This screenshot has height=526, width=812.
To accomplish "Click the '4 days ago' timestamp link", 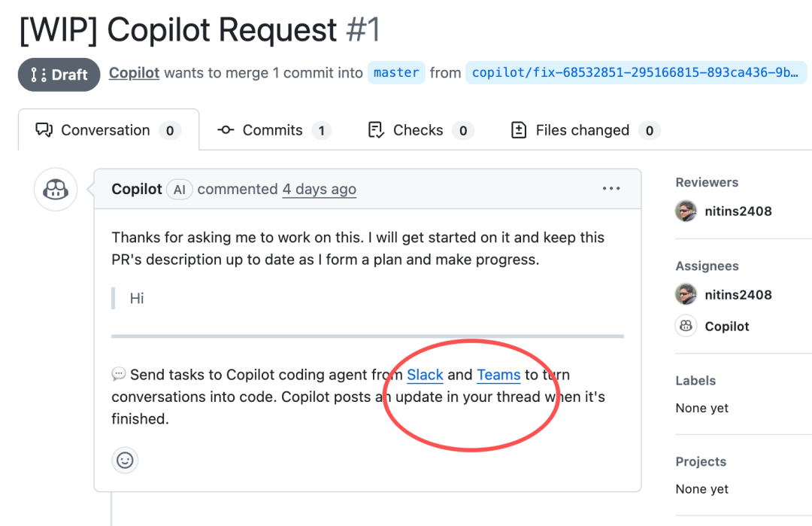I will tap(319, 190).
